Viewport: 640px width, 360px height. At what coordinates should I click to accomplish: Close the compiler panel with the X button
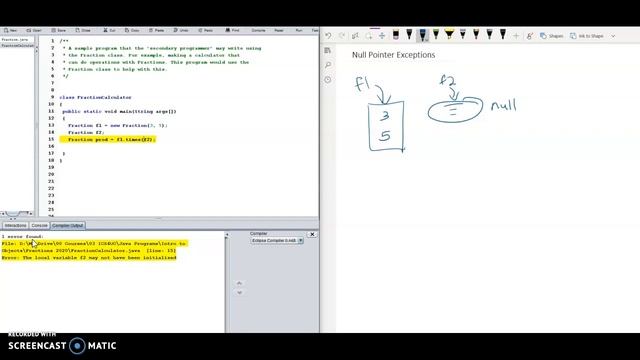312,234
